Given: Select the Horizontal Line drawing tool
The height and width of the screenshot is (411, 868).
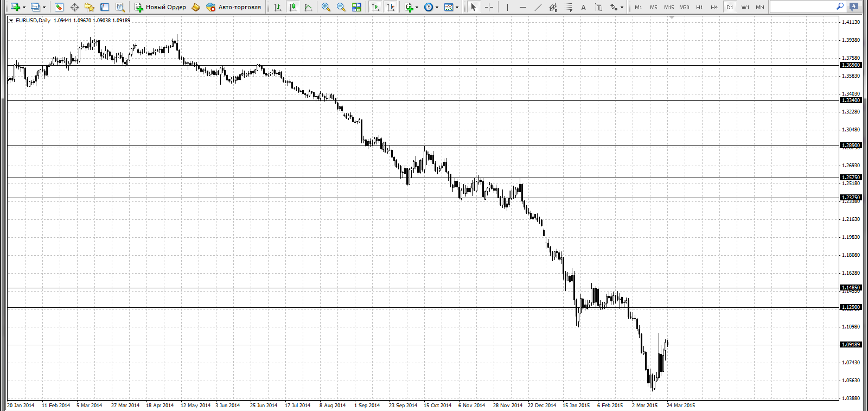Looking at the screenshot, I should 522,7.
